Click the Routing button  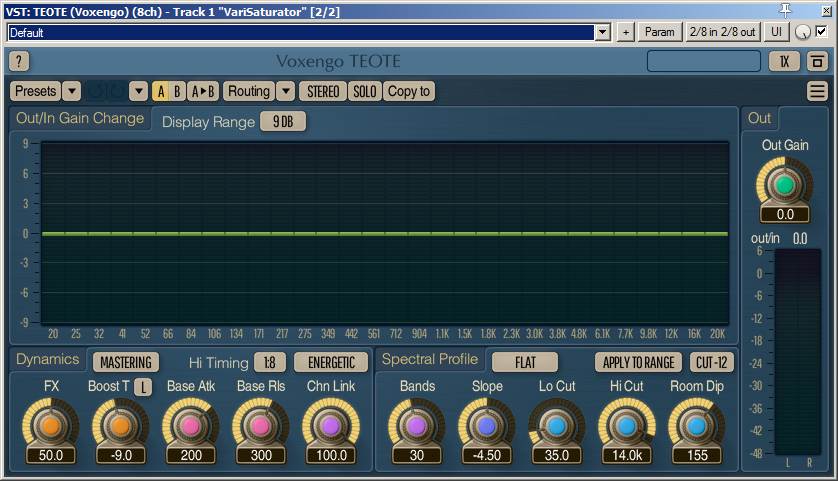pos(249,91)
